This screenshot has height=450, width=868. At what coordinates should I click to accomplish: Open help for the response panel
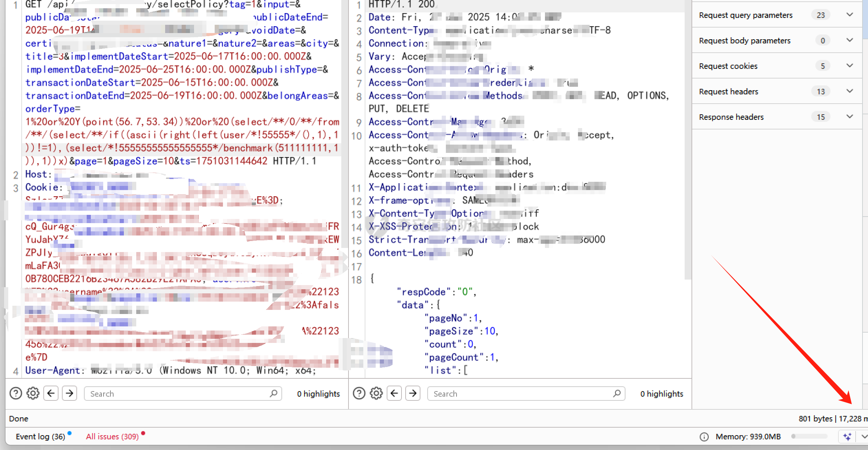(x=359, y=393)
